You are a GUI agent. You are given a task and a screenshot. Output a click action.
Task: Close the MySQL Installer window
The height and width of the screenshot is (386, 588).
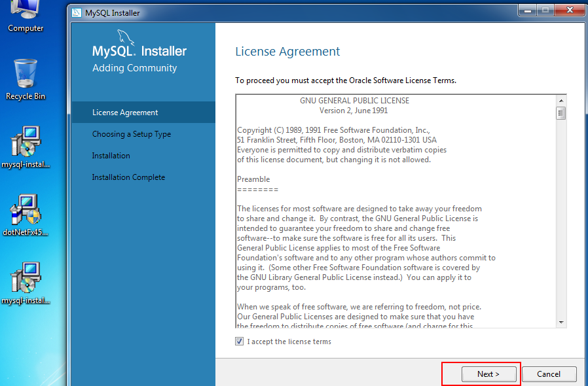pos(570,10)
